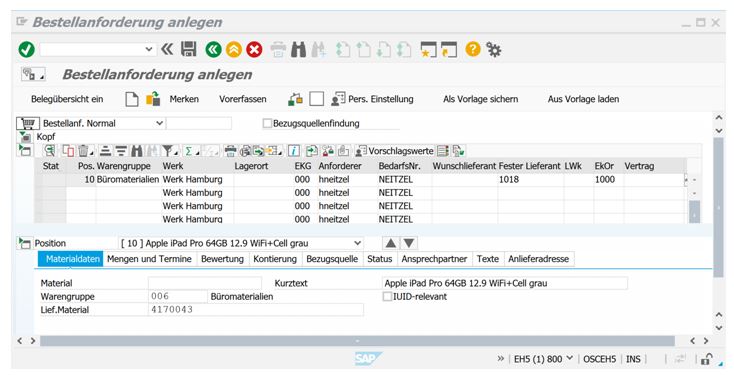Click the create new session window icon
Screen dimensions: 734x375
click(428, 49)
